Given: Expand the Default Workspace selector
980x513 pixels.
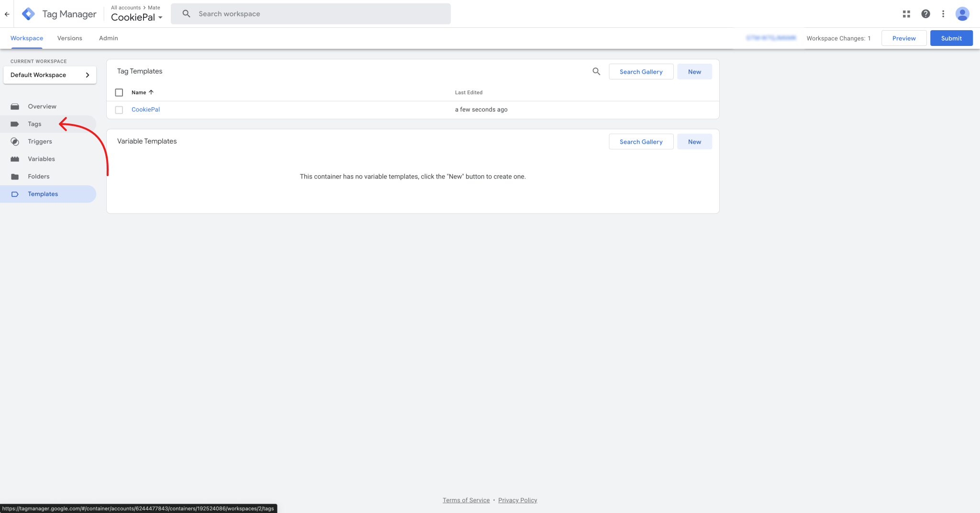Looking at the screenshot, I should click(x=50, y=75).
